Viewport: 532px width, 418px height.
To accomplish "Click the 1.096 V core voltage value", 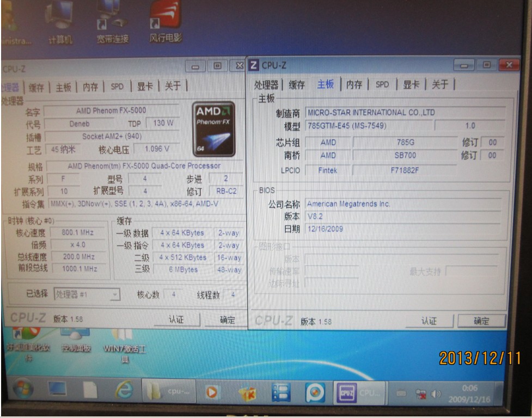I will 156,149.
